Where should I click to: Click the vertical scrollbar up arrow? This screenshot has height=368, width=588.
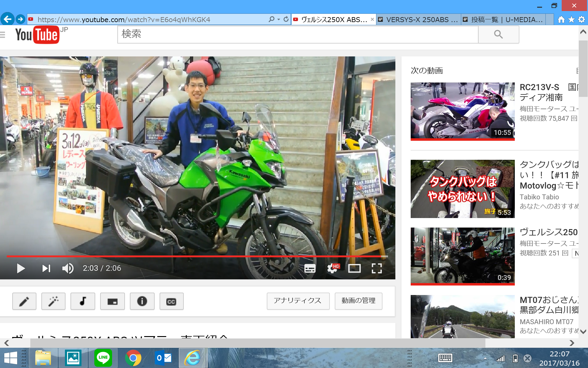click(583, 32)
